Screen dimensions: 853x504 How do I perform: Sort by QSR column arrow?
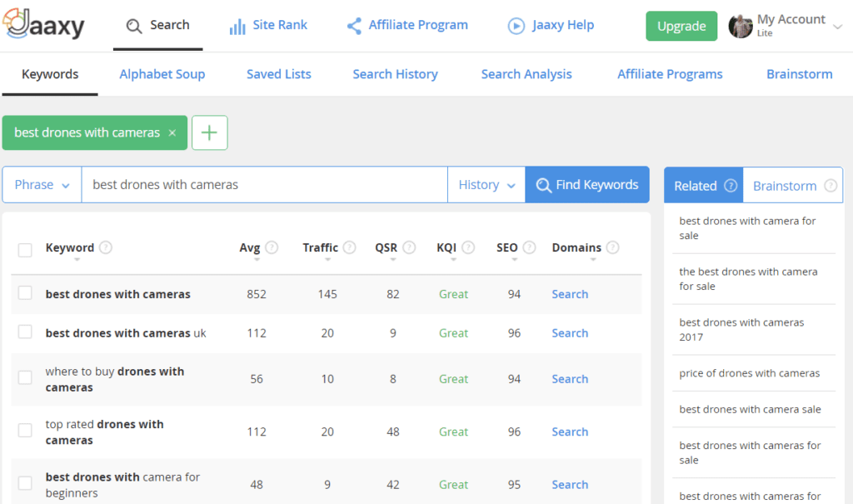(x=393, y=260)
